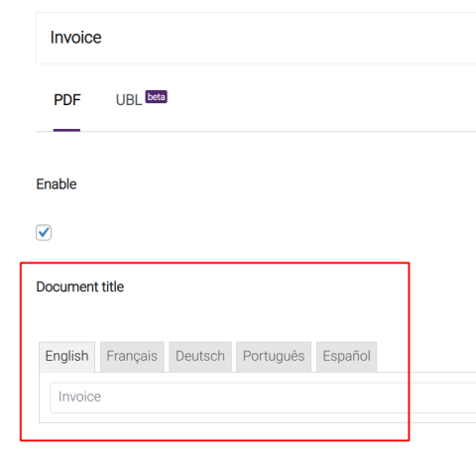Select the Français language tab
The image size is (476, 460).
point(132,357)
